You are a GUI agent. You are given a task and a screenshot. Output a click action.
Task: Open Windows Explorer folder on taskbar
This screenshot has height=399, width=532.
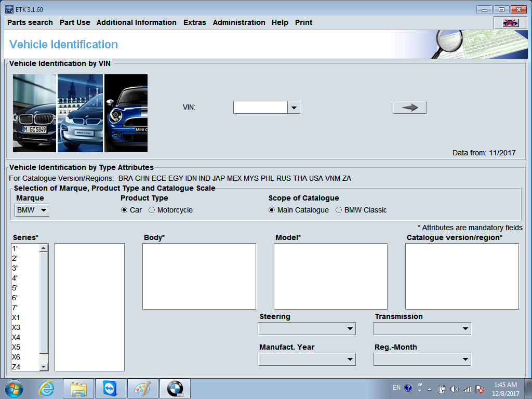tap(78, 389)
